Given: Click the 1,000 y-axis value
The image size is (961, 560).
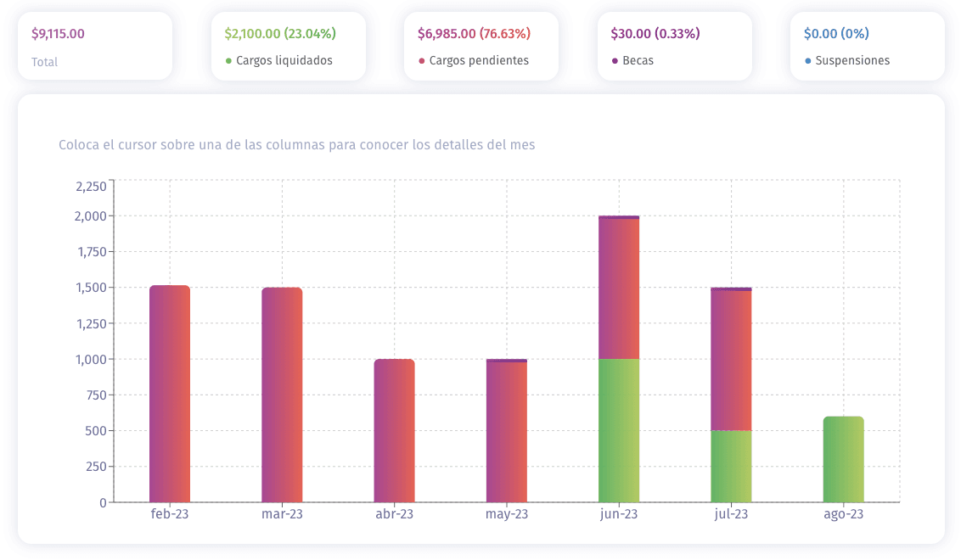Looking at the screenshot, I should point(92,359).
